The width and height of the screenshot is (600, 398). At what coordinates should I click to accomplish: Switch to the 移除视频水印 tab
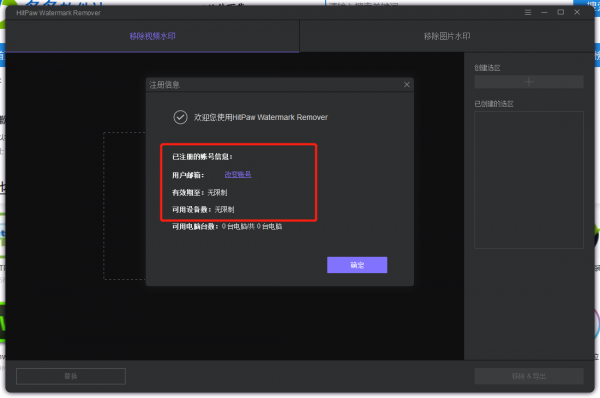tap(152, 36)
